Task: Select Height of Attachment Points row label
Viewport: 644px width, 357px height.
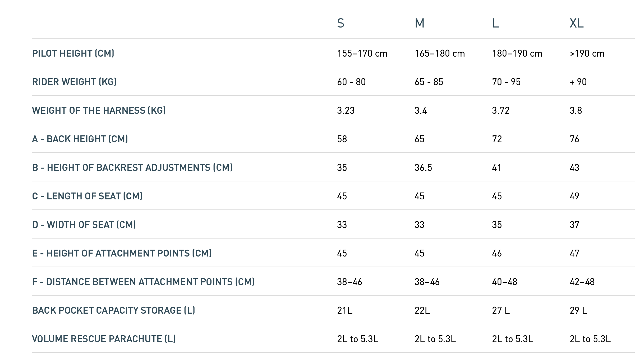Action: point(122,253)
